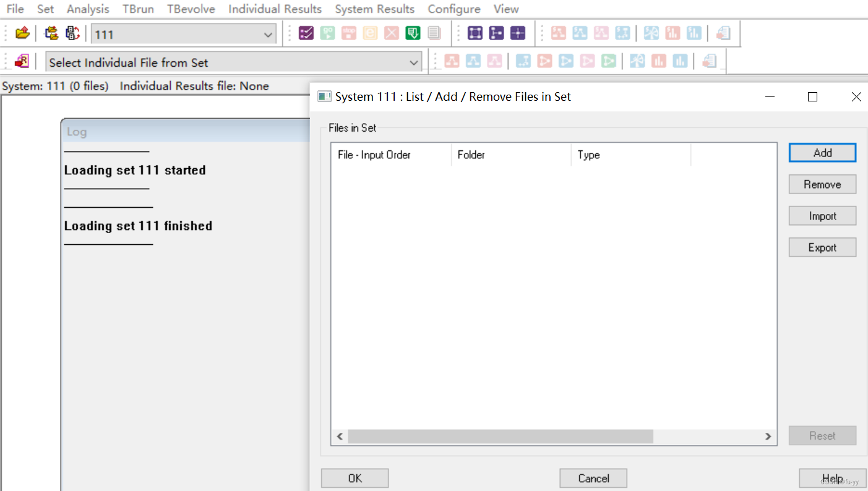868x491 pixels.
Task: Click the purple crosshair node icon
Action: (518, 33)
